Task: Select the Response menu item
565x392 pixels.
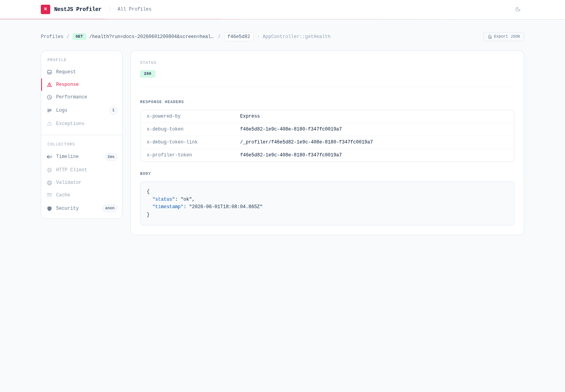Action: (x=82, y=85)
